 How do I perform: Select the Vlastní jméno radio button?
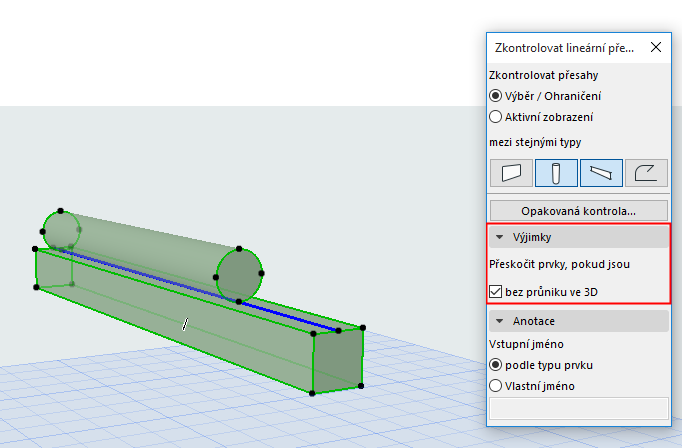coord(495,385)
